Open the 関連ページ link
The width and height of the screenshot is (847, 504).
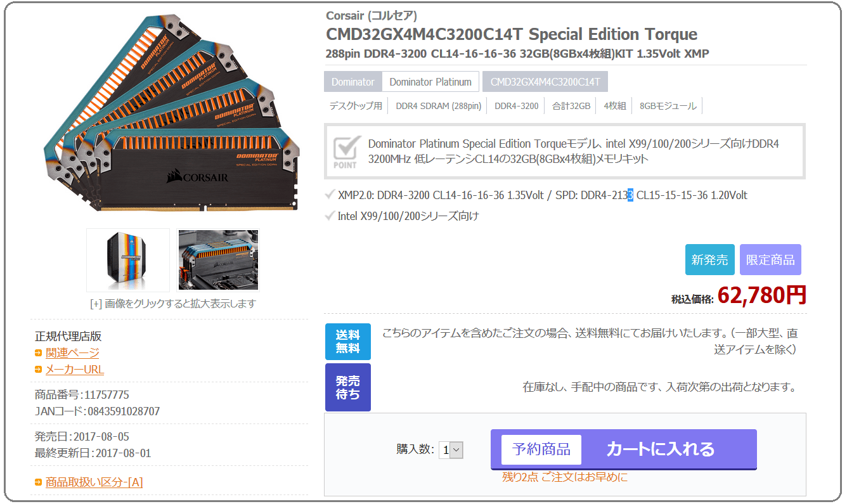(x=72, y=353)
